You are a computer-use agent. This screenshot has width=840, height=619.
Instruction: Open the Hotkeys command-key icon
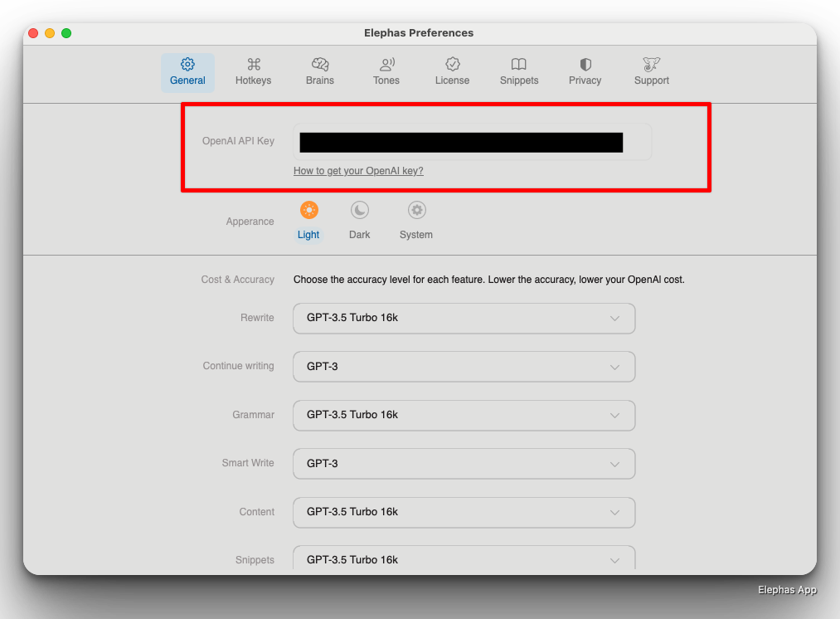coord(254,65)
